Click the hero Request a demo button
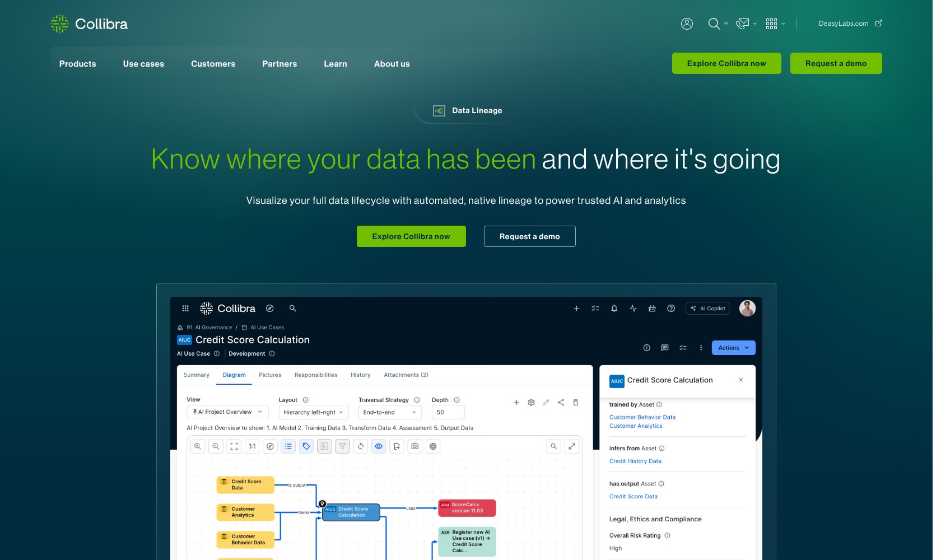941x560 pixels. click(530, 236)
